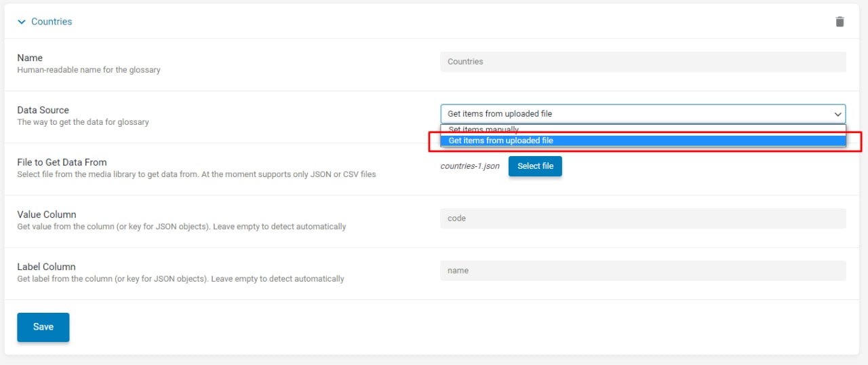Focus the Value Column input field
Screen dimensions: 868x365
pos(643,218)
